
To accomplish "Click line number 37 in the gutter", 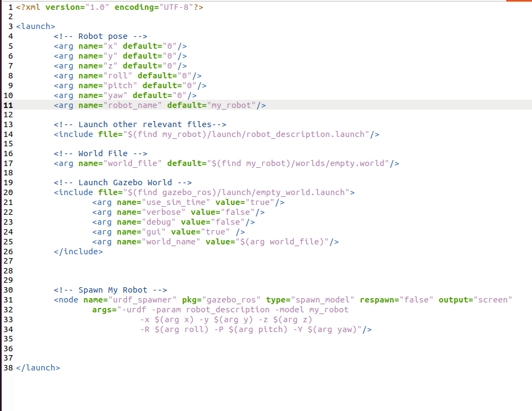I will point(8,358).
